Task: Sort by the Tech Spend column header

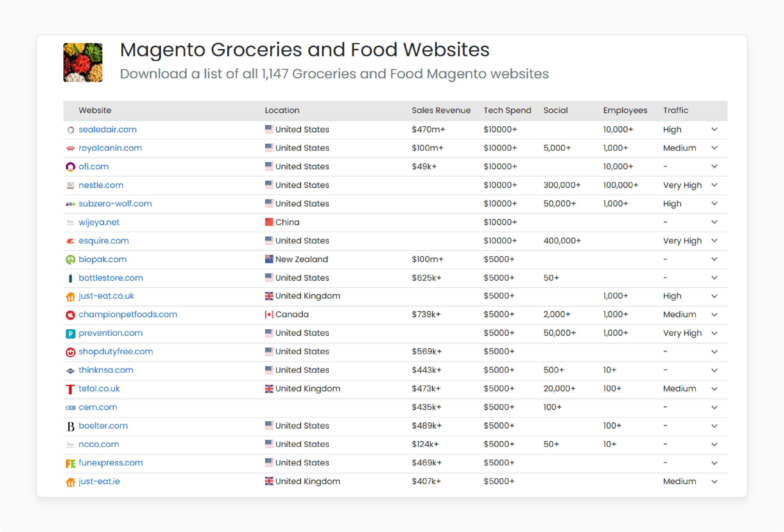Action: click(x=507, y=110)
